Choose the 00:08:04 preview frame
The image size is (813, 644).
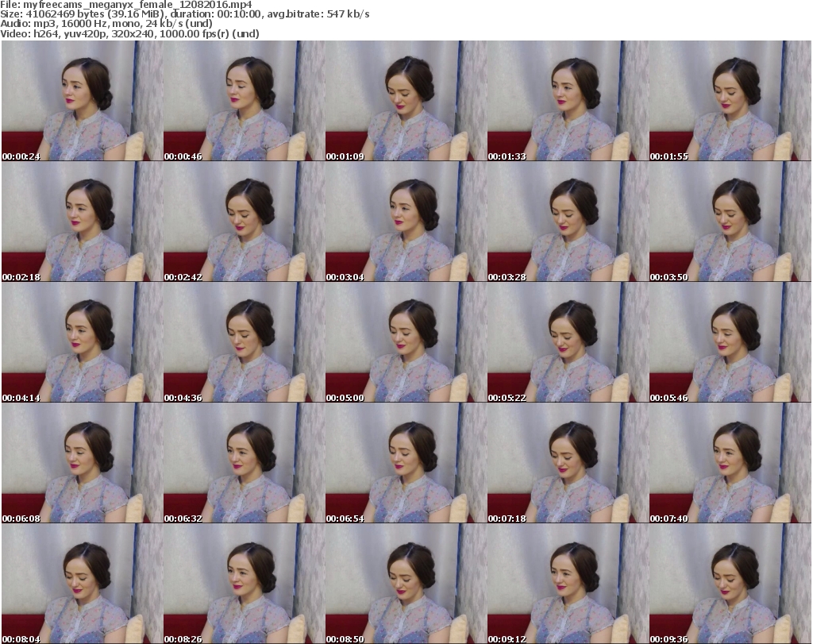coord(82,584)
